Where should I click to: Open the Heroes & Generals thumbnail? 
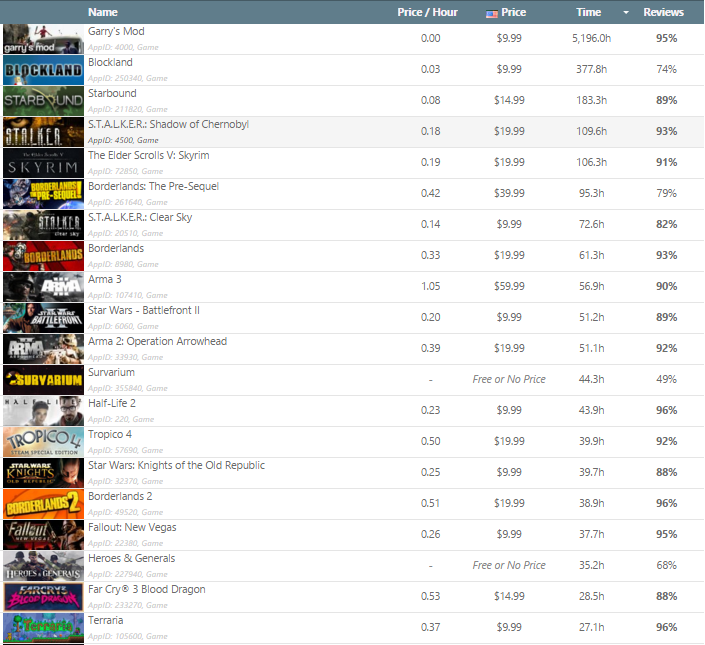(43, 566)
